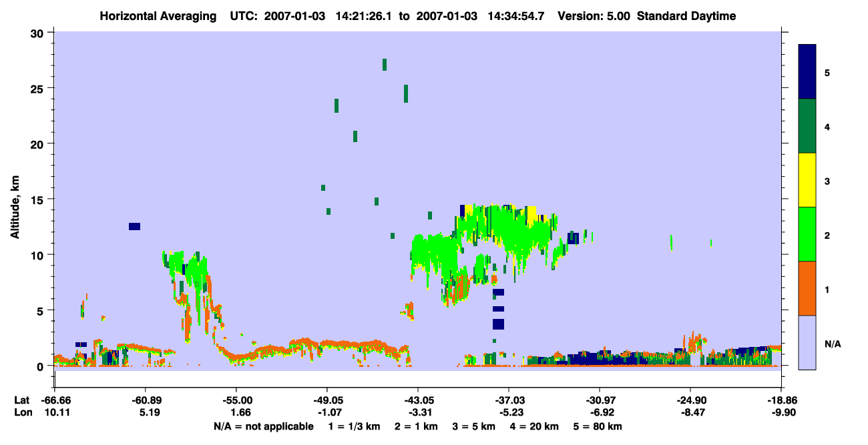Click the latitude value -49.05

[327, 400]
